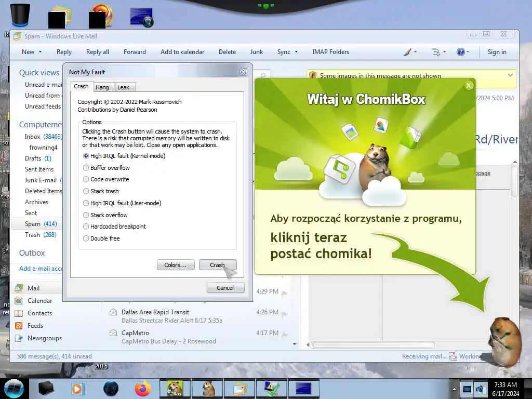532x399 pixels.
Task: Open the Recycle Bin desktop icon
Action: (x=20, y=15)
